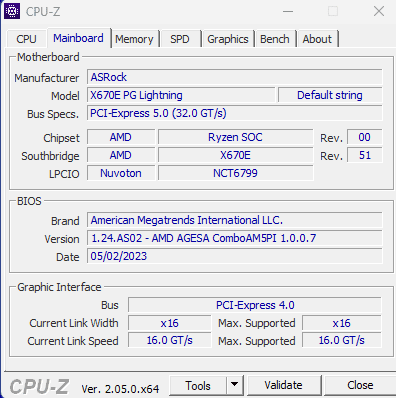This screenshot has width=396, height=398.
Task: Open the Memory tab
Action: (134, 39)
